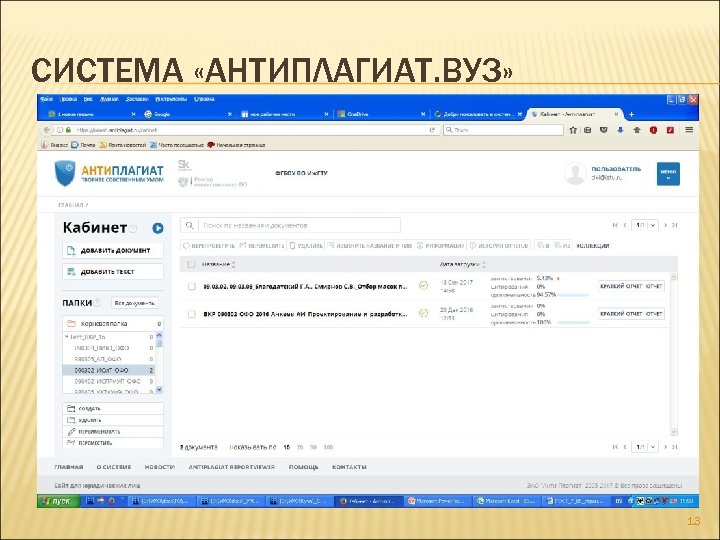
Task: Click the Добавить текст button
Action: (x=113, y=271)
